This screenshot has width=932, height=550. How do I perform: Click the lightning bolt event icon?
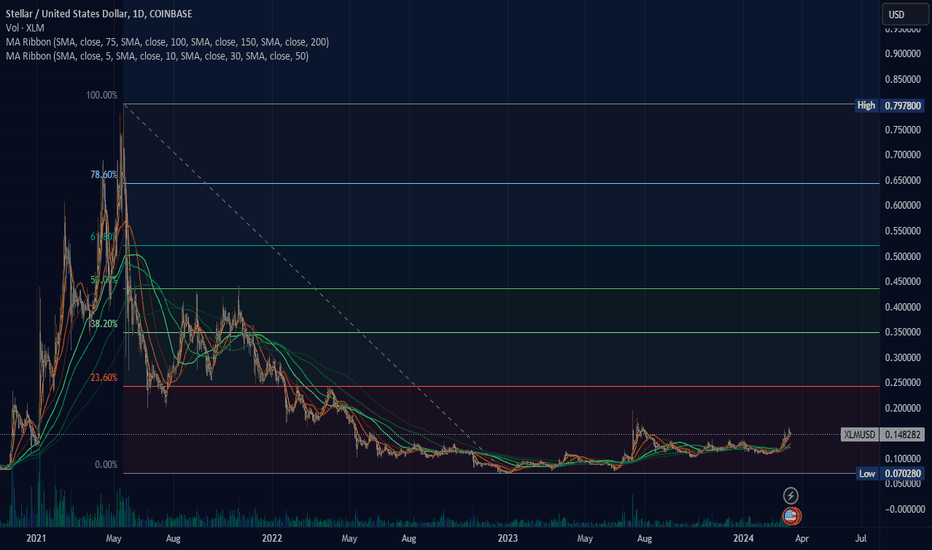pyautogui.click(x=790, y=495)
